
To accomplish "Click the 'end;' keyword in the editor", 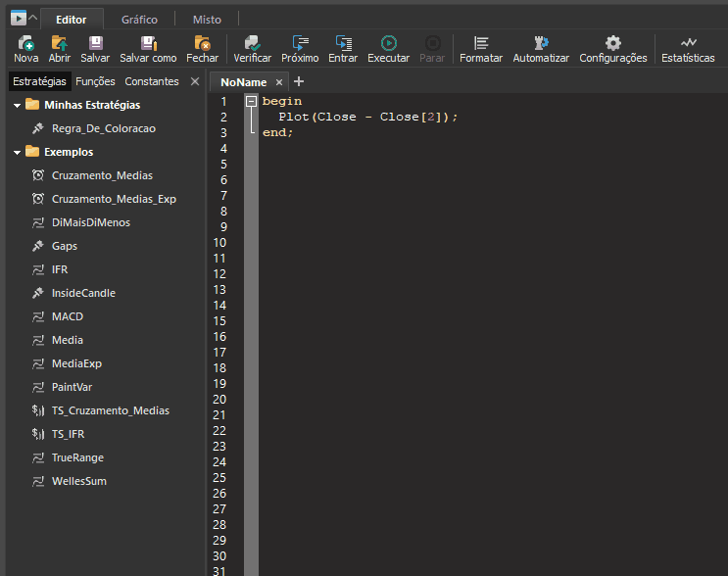I will click(x=277, y=133).
